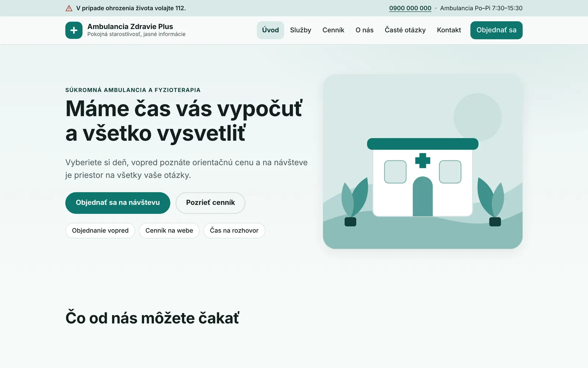This screenshot has width=588, height=368.
Task: Open the Úvod navigation item
Action: [270, 30]
